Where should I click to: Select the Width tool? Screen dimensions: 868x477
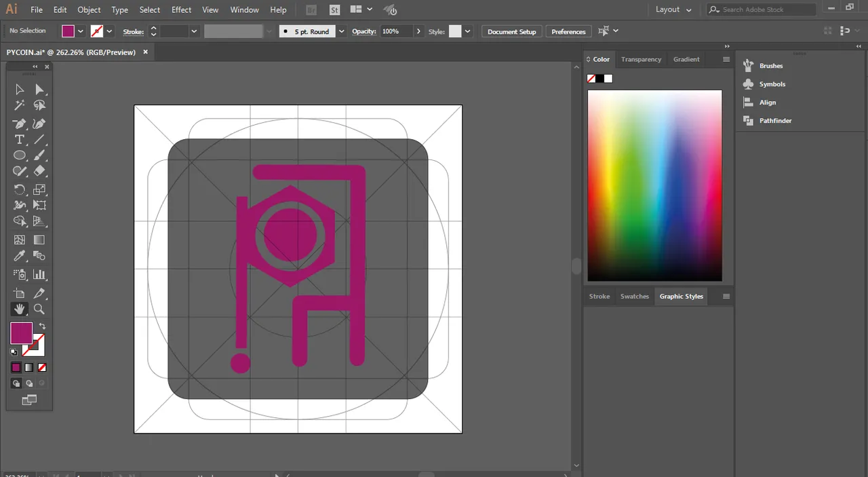[x=20, y=205]
